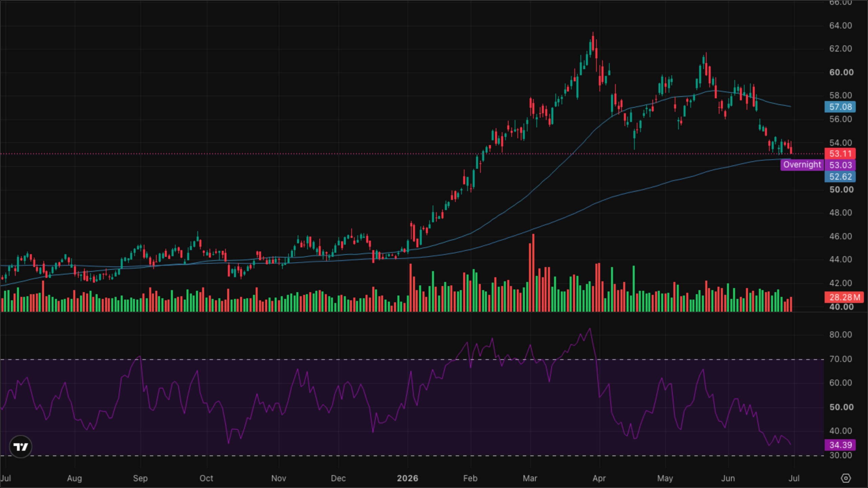Click the 34.39 RSI value label

pos(840,445)
